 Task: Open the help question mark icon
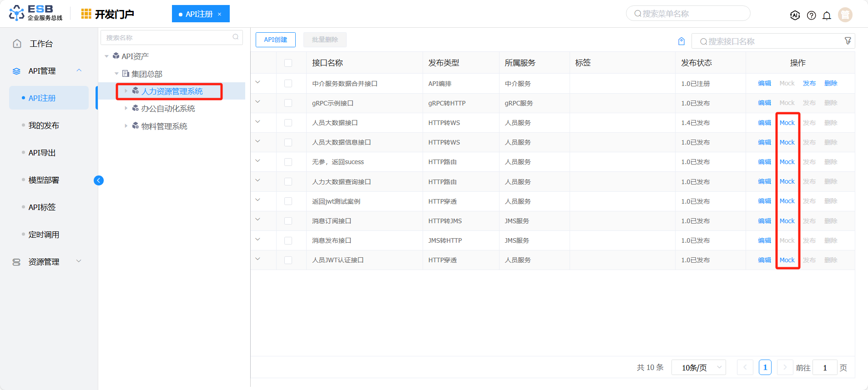pyautogui.click(x=811, y=15)
